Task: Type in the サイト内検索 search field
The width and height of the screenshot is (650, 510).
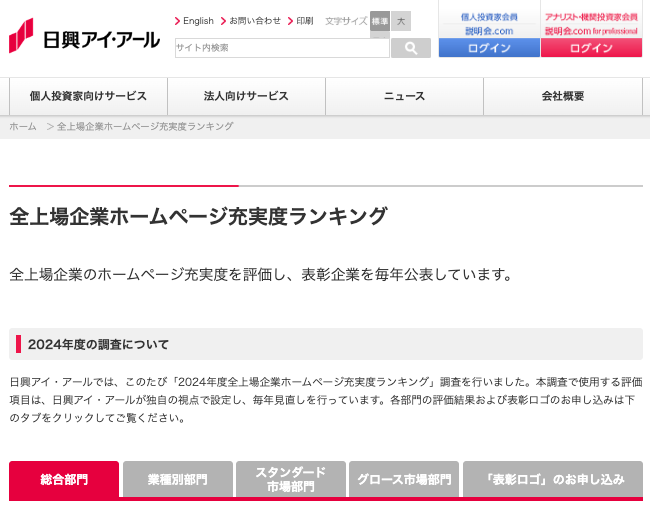Action: [x=281, y=48]
